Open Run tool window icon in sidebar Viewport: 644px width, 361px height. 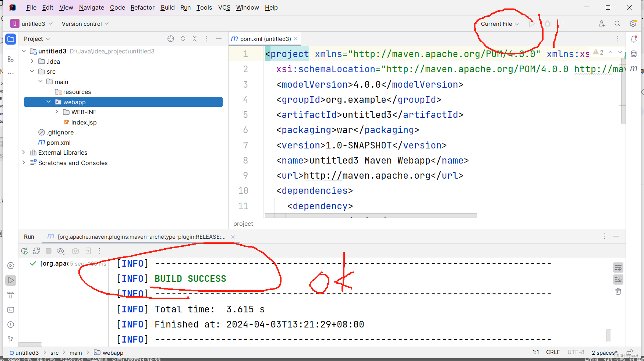(x=11, y=280)
